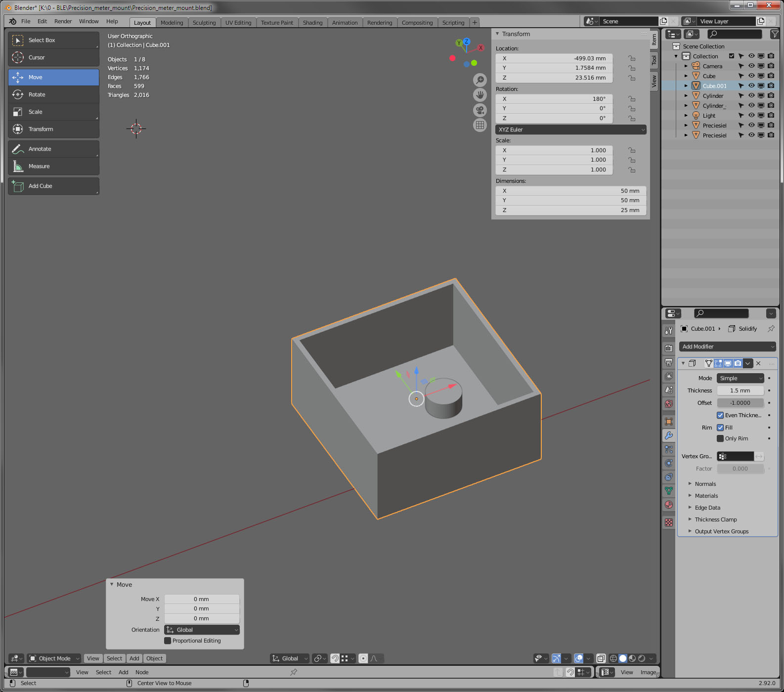Screen dimensions: 784x692
Task: Open the viewport Object menu button
Action: (x=154, y=658)
